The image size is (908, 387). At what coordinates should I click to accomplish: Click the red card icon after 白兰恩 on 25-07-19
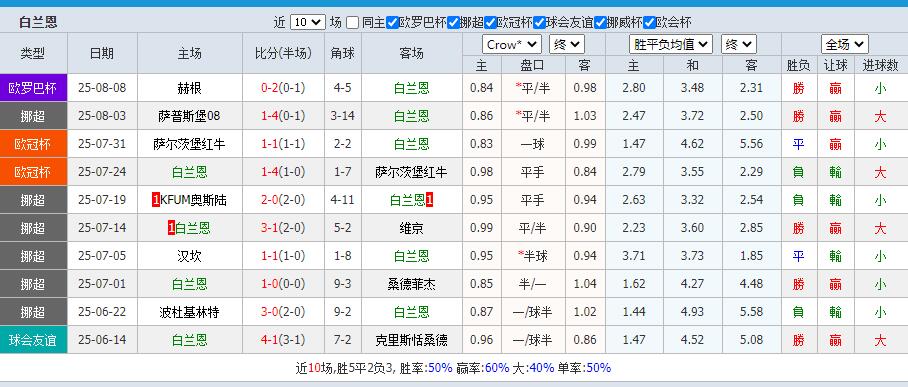coord(430,200)
